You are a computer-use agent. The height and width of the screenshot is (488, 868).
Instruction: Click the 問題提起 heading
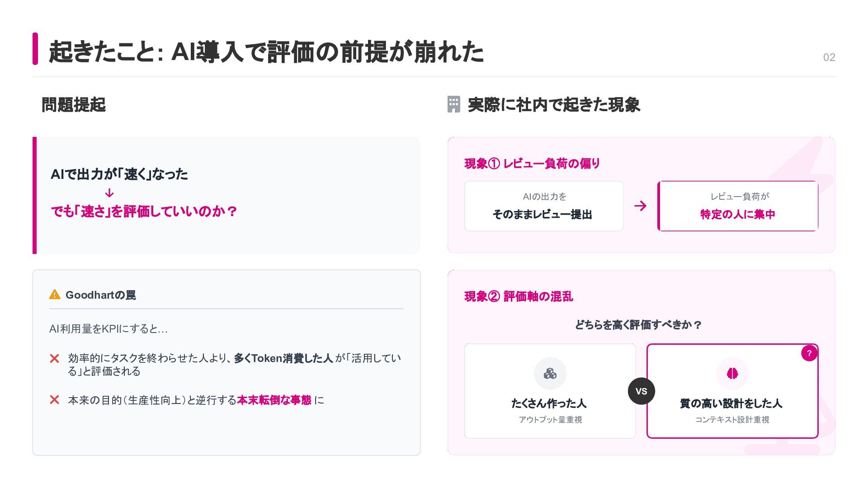point(74,105)
